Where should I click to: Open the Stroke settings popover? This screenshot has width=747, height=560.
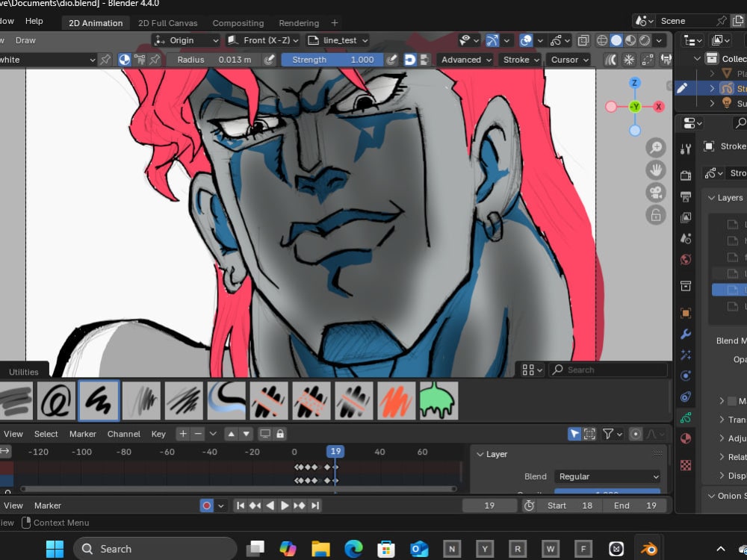[x=521, y=60]
